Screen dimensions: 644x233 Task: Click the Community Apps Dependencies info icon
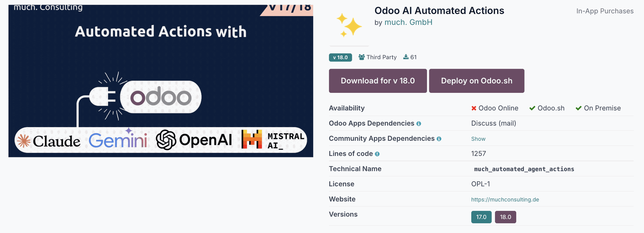[x=439, y=139]
